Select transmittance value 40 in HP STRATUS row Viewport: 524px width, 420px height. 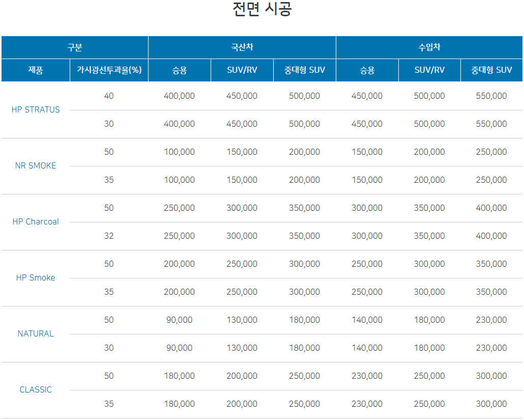[109, 96]
